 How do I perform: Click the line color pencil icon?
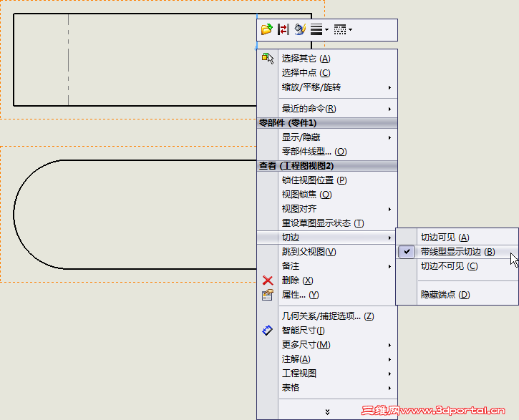(300, 29)
